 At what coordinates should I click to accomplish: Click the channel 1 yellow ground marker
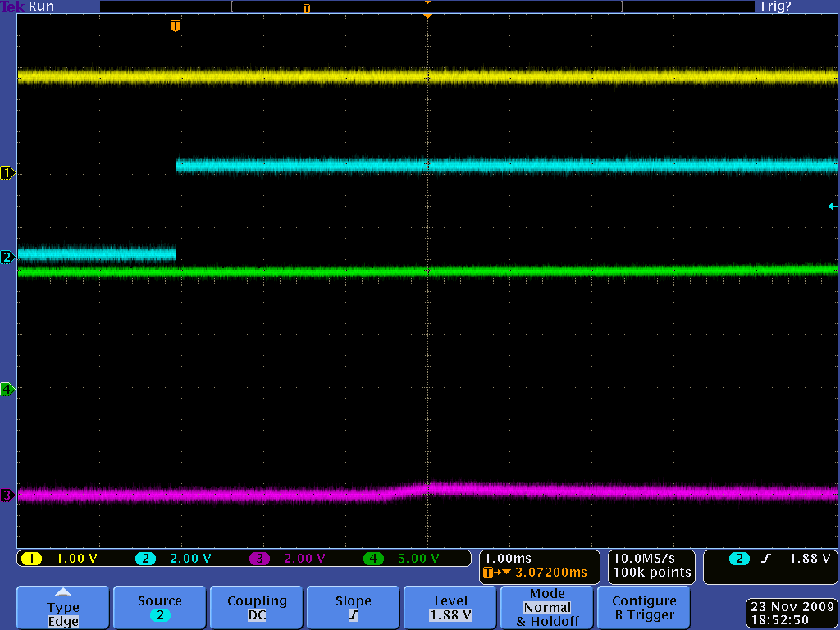click(7, 173)
